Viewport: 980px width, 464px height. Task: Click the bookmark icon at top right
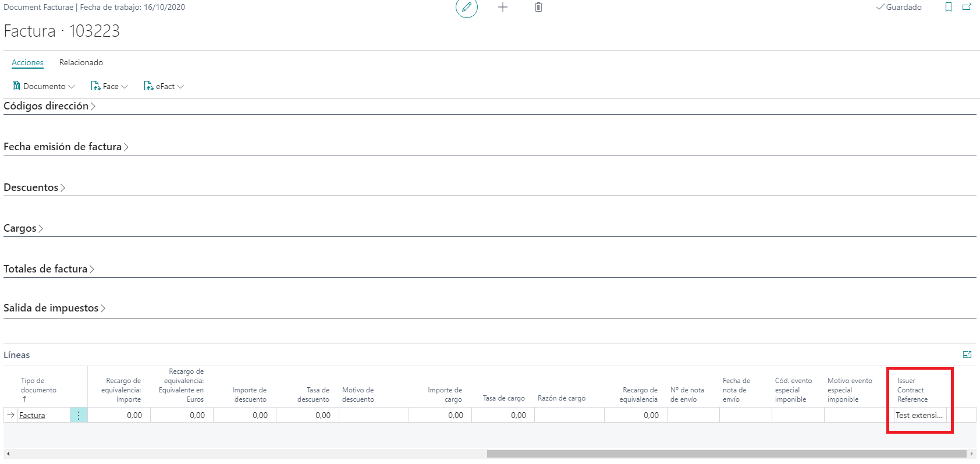pos(949,8)
